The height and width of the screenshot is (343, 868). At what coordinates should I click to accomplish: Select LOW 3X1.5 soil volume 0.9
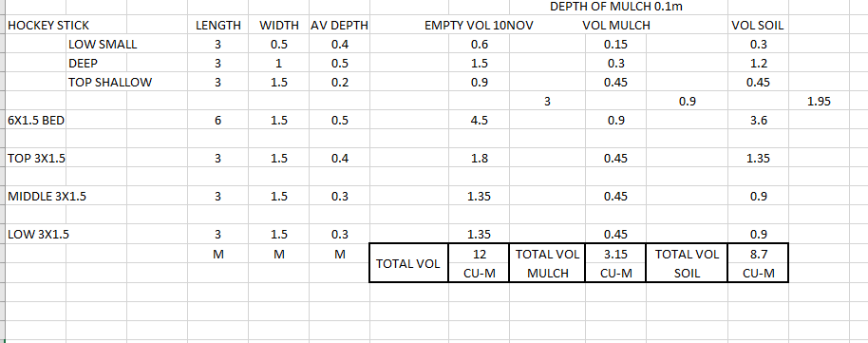[x=758, y=234]
